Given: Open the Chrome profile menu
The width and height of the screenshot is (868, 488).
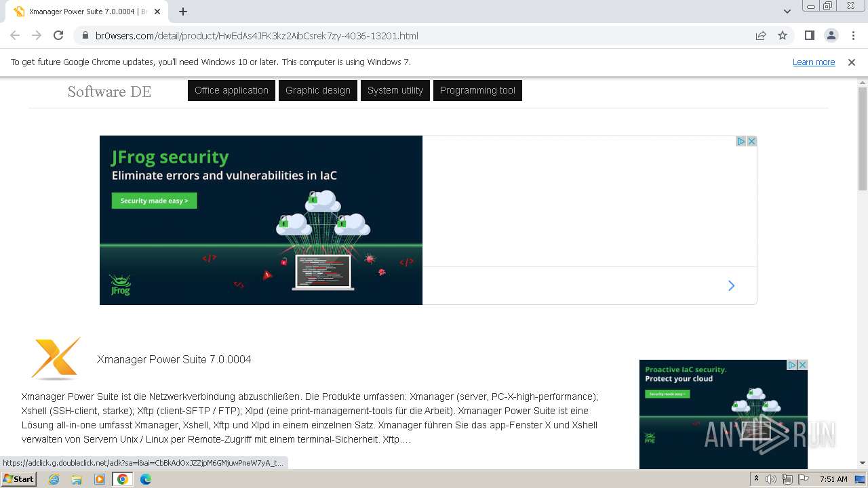Looking at the screenshot, I should point(831,35).
